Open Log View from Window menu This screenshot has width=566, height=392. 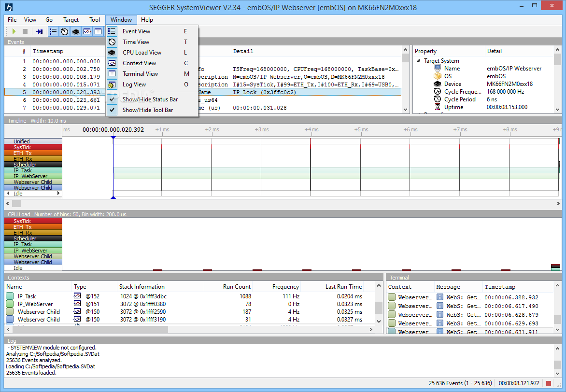coord(152,84)
